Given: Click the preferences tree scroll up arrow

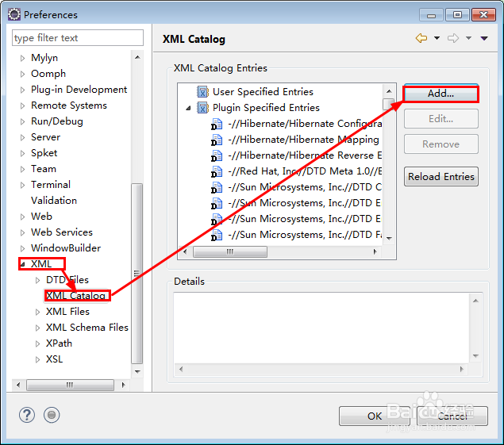Looking at the screenshot, I should point(137,57).
